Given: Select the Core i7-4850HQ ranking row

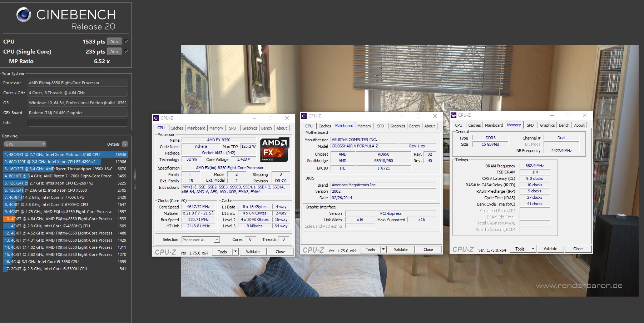Looking at the screenshot, I should [x=65, y=226].
